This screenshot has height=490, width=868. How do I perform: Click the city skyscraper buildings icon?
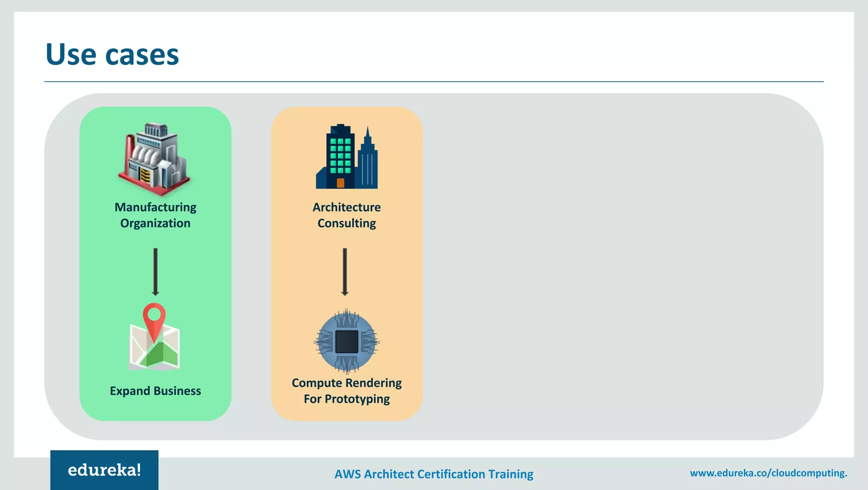pyautogui.click(x=347, y=156)
